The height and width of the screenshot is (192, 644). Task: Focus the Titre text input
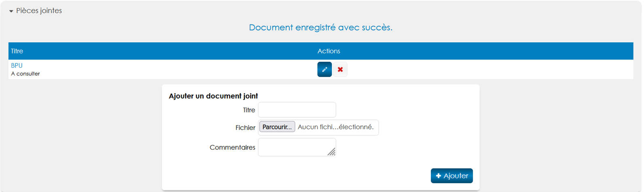[x=297, y=110]
